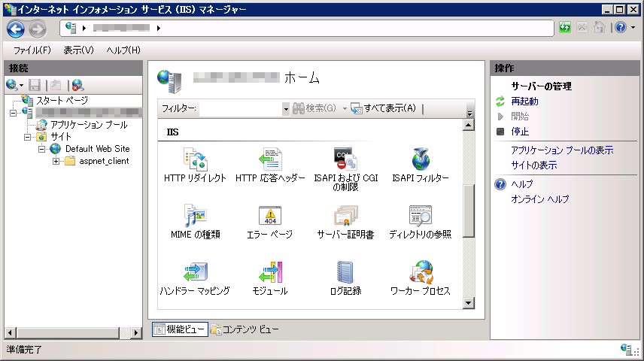Click the feature list scroll down arrow
This screenshot has width=644, height=361.
coord(469,303)
